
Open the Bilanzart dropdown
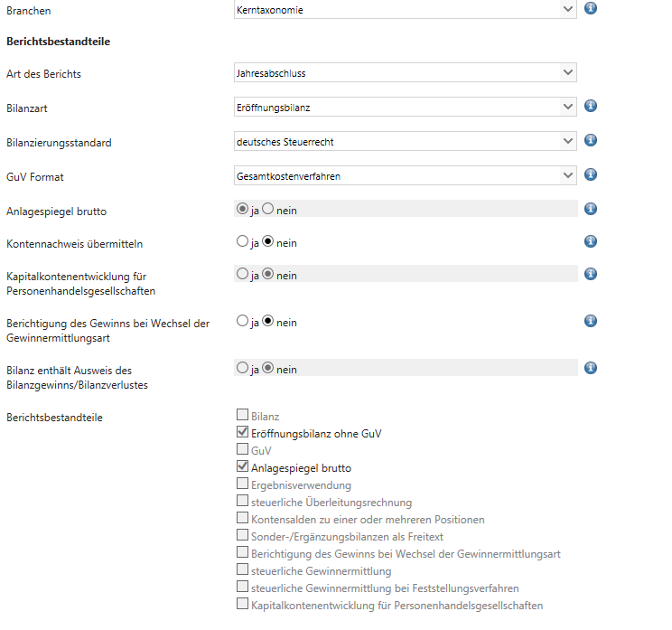405,108
